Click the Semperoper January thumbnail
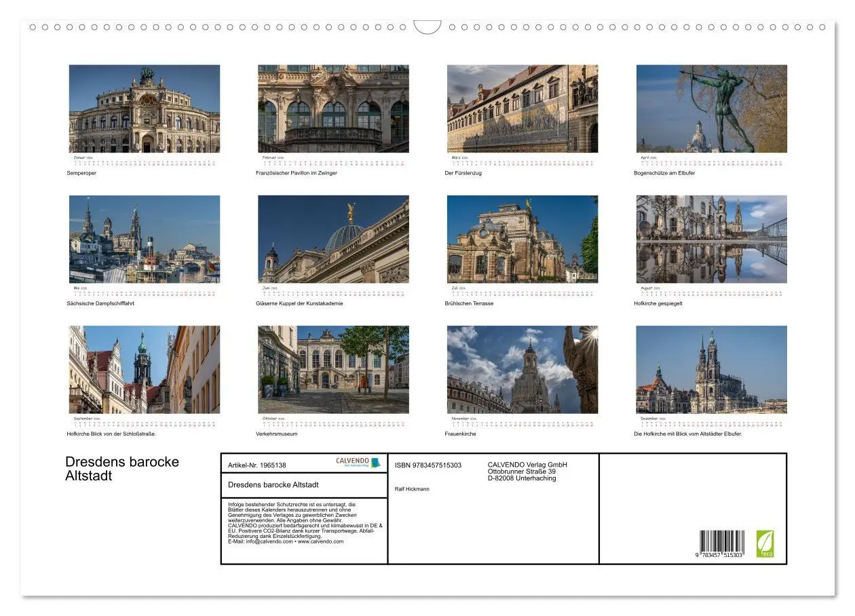Screen dimensions: 855x616 (x=144, y=109)
